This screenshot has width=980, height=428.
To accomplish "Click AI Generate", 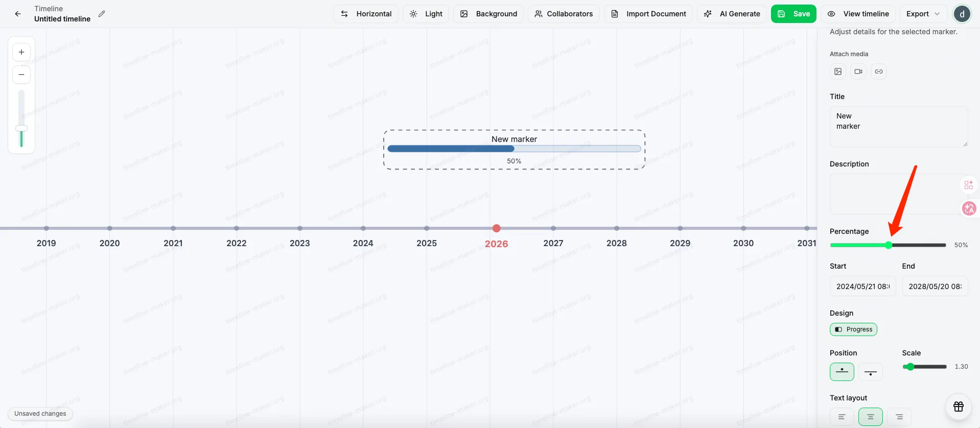I will click(732, 14).
